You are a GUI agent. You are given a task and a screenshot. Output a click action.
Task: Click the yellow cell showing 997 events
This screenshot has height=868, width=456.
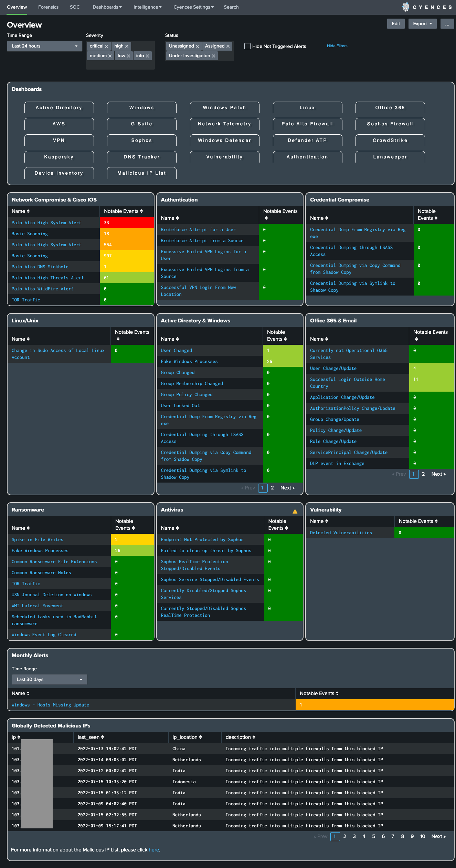click(127, 256)
